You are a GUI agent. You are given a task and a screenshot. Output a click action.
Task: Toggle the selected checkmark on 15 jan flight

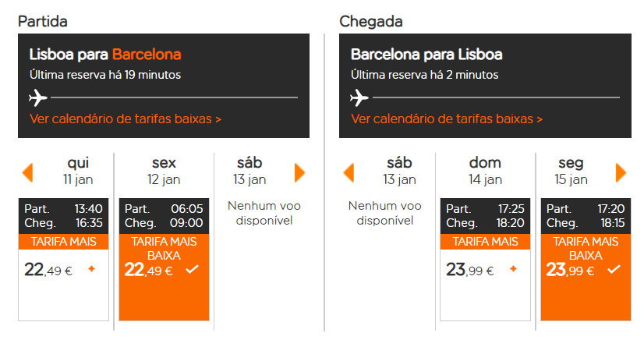[x=614, y=269]
